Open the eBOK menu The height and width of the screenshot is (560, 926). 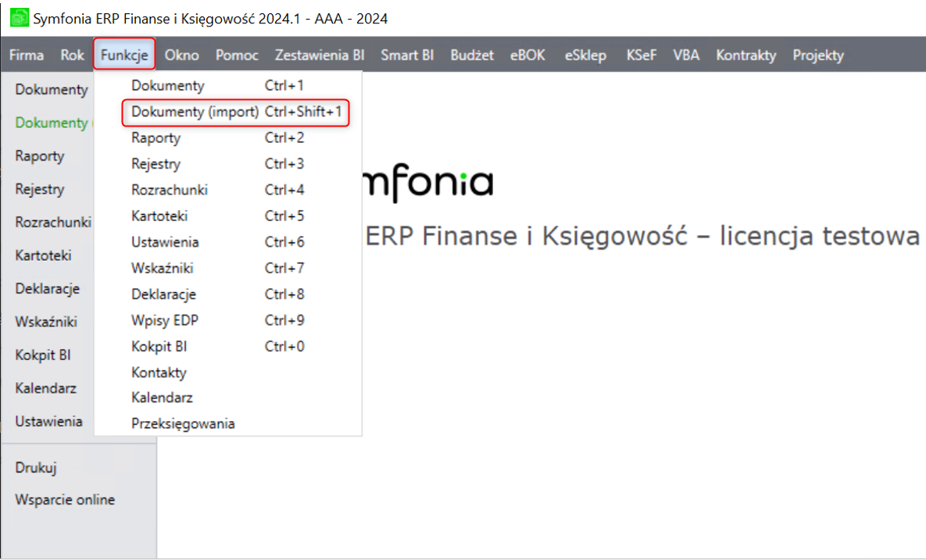click(528, 55)
